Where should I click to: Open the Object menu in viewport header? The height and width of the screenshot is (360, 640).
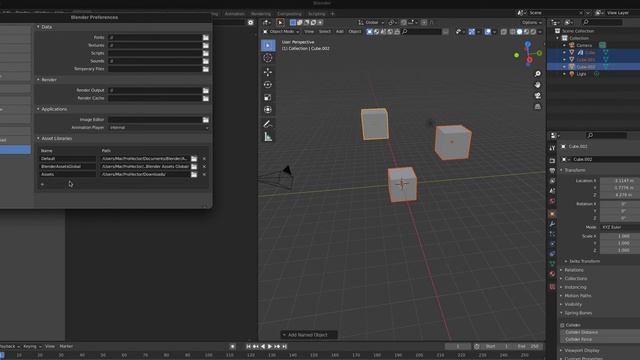coord(355,32)
